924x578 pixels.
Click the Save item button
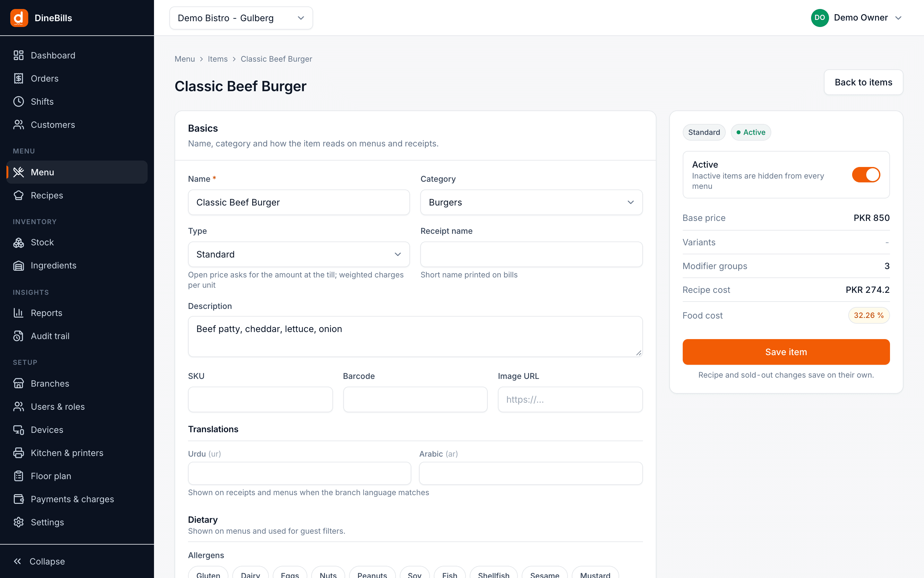pos(786,352)
